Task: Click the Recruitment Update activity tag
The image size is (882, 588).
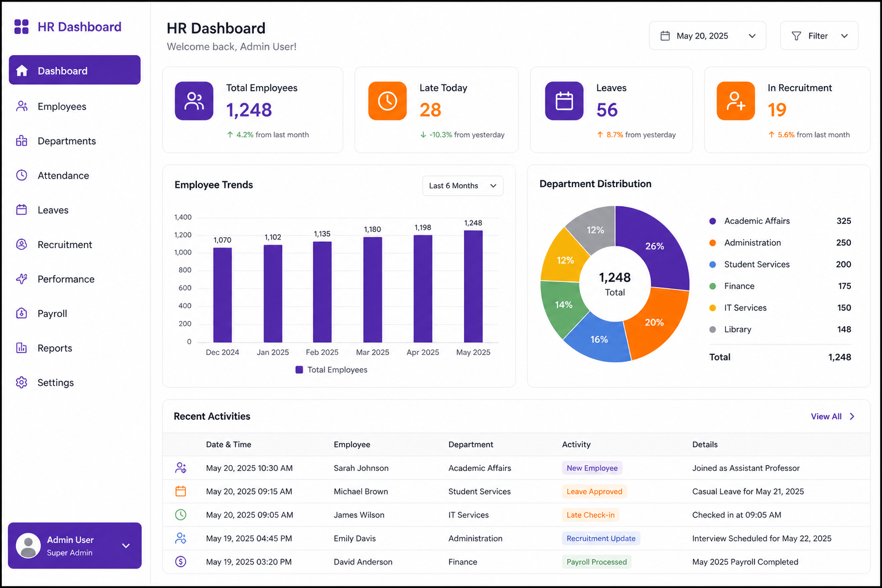Action: point(601,539)
